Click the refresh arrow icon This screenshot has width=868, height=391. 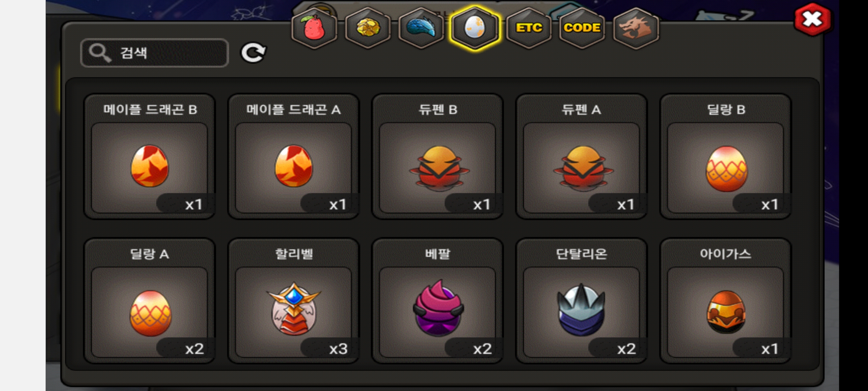pyautogui.click(x=253, y=53)
